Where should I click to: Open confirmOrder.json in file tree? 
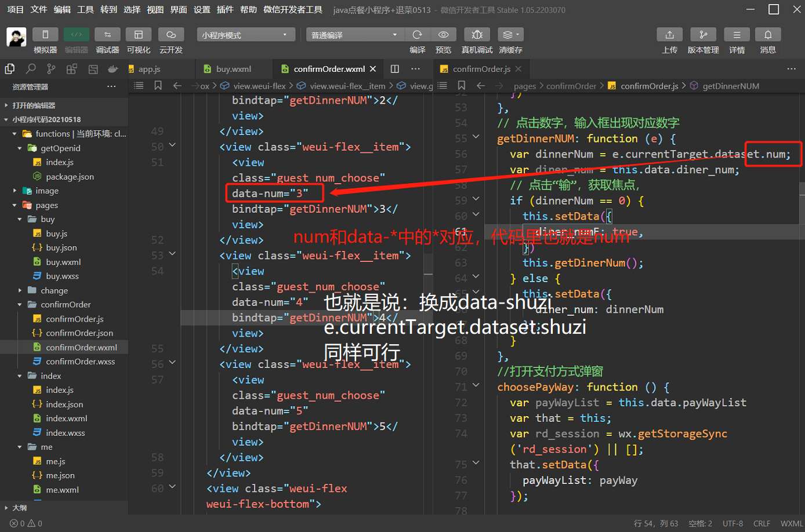(x=79, y=333)
